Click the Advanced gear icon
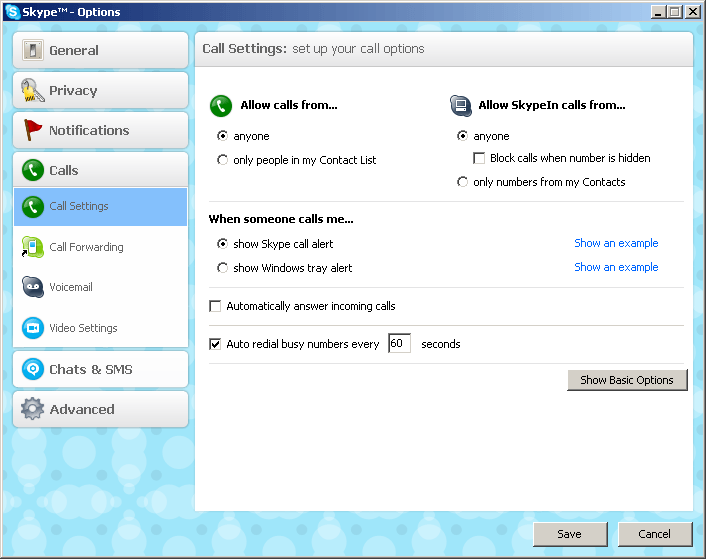The width and height of the screenshot is (706, 560). pyautogui.click(x=32, y=409)
